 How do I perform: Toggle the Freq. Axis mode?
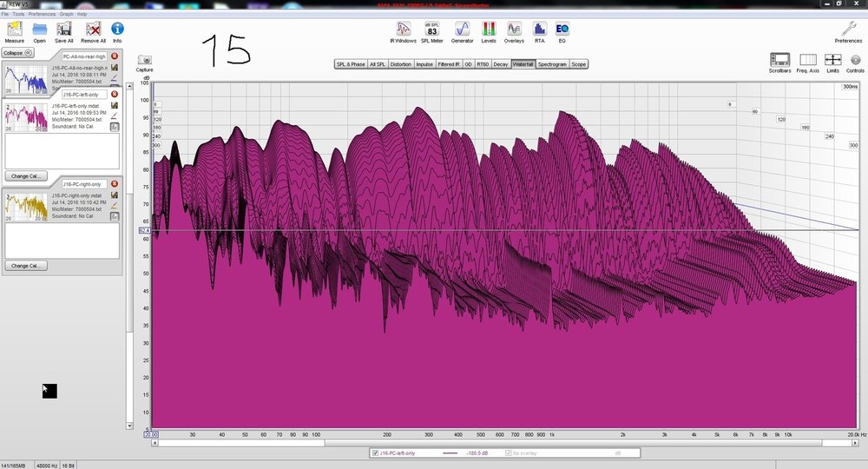coord(807,63)
